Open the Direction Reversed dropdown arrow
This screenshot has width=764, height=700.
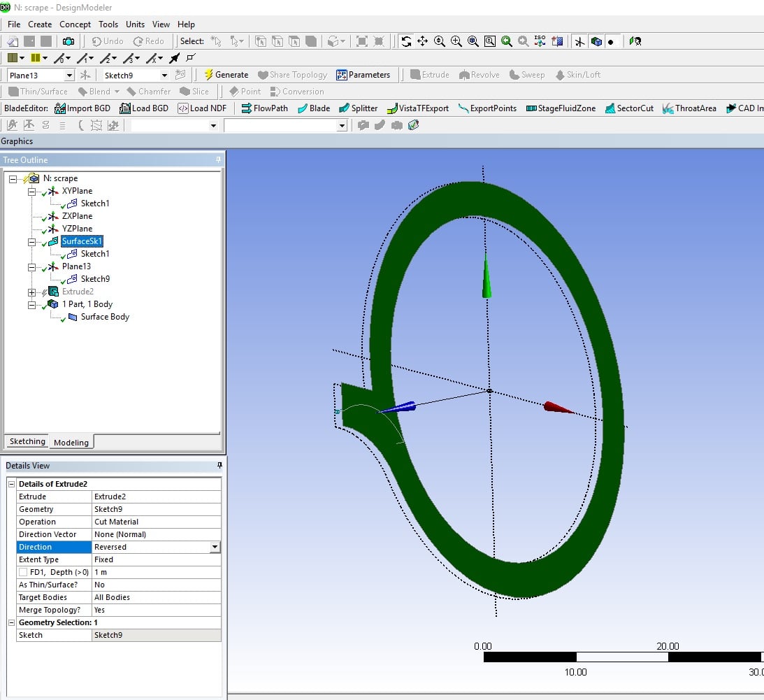[215, 547]
